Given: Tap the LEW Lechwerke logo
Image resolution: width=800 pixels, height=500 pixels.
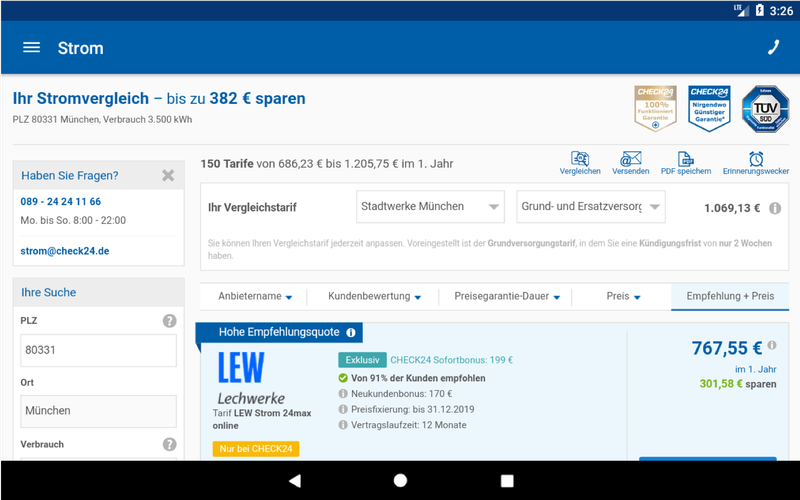Looking at the screenshot, I should (250, 378).
